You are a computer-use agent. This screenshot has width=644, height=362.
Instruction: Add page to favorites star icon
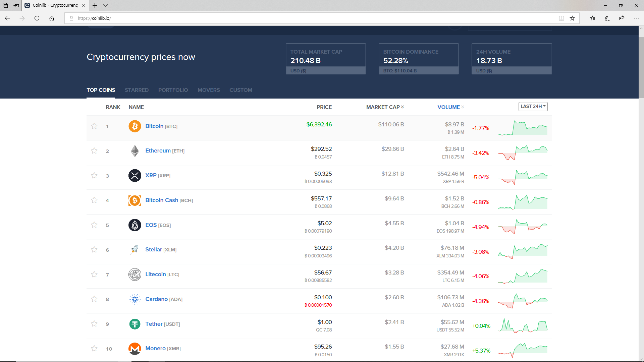click(x=572, y=18)
